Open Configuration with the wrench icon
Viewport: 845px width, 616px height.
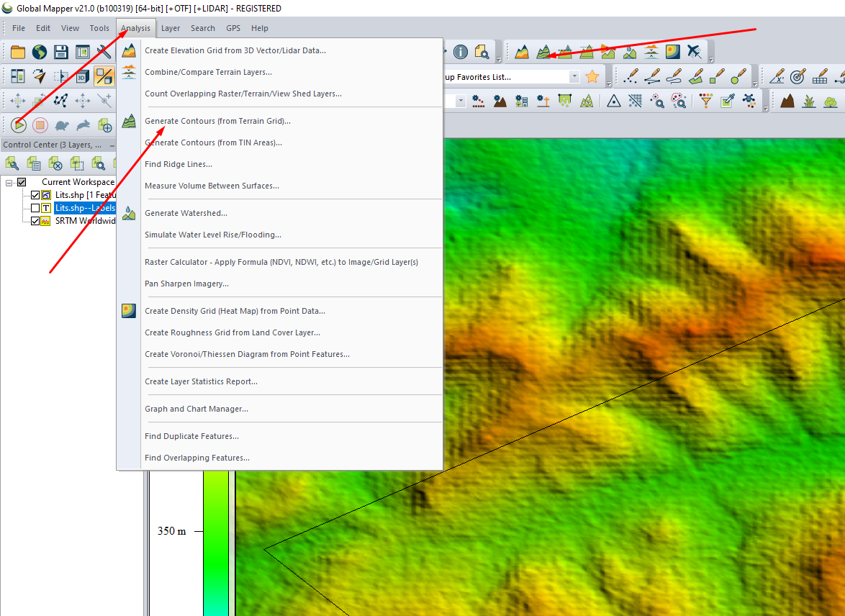click(x=104, y=52)
